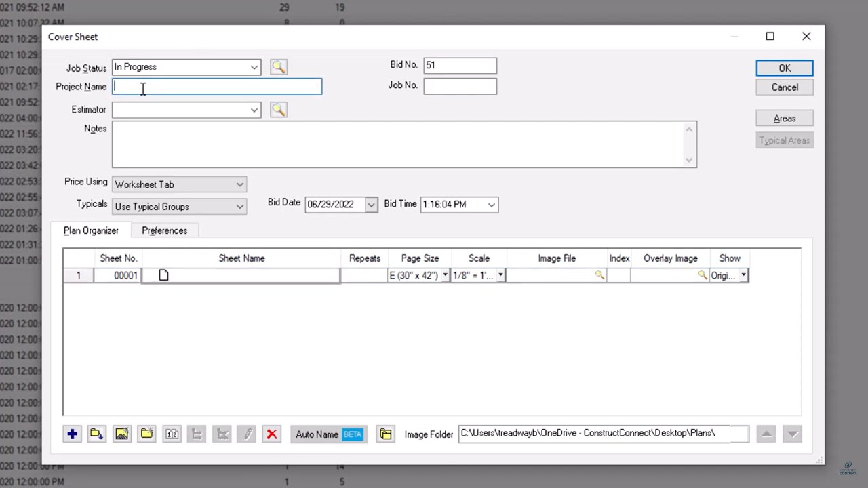Click the Bid No. field

460,65
